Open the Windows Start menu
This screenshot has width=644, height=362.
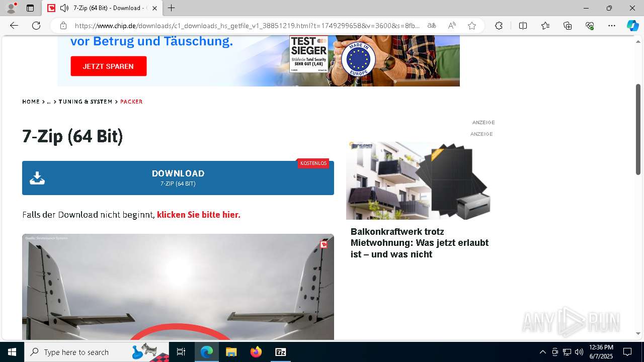(x=12, y=352)
